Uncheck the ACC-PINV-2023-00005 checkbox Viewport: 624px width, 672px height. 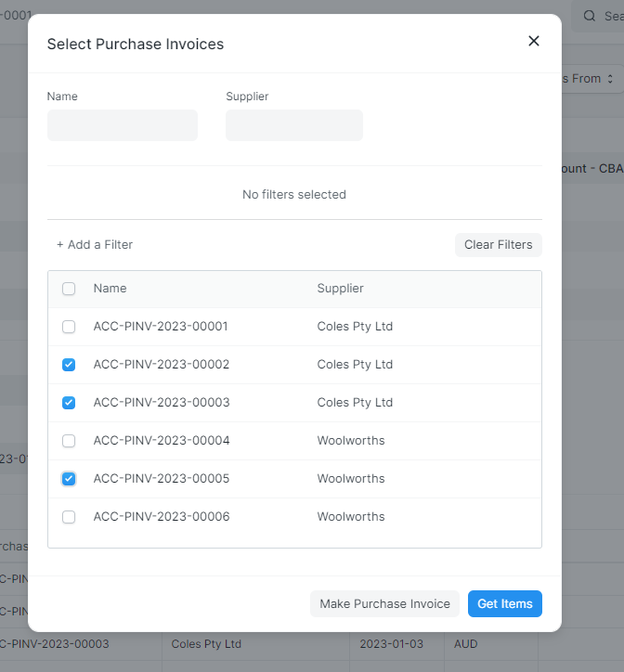[x=69, y=479]
